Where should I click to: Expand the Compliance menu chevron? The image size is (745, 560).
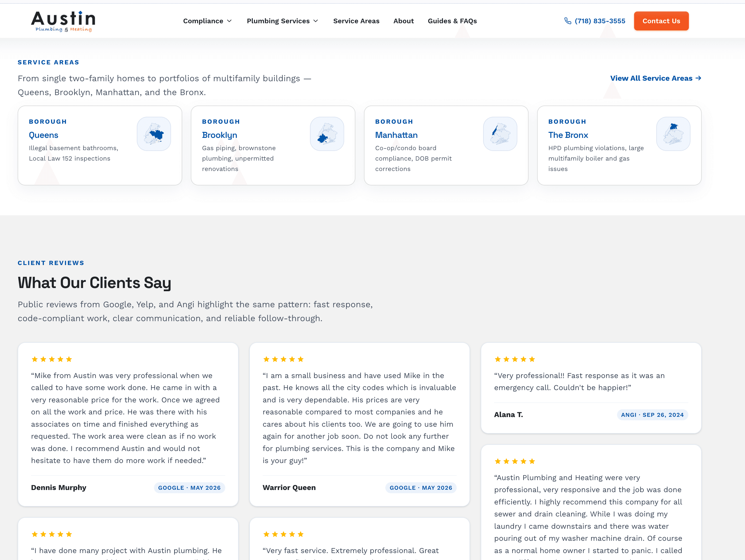click(229, 21)
